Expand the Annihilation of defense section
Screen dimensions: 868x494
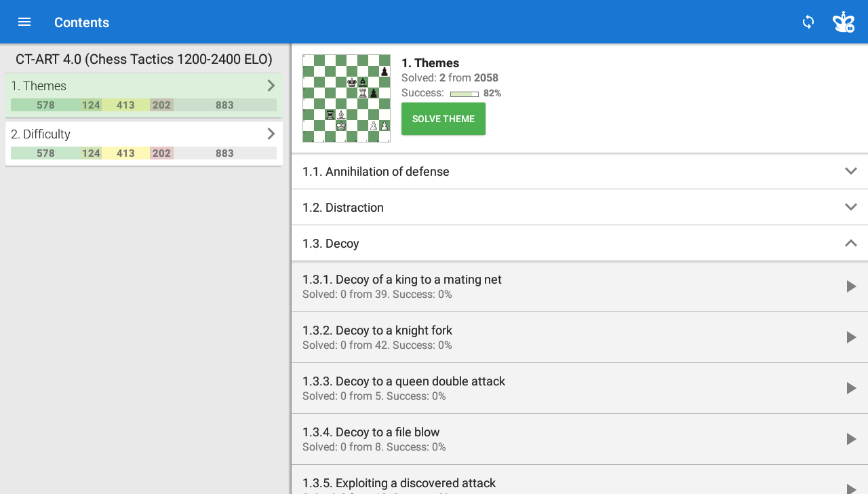(x=851, y=171)
